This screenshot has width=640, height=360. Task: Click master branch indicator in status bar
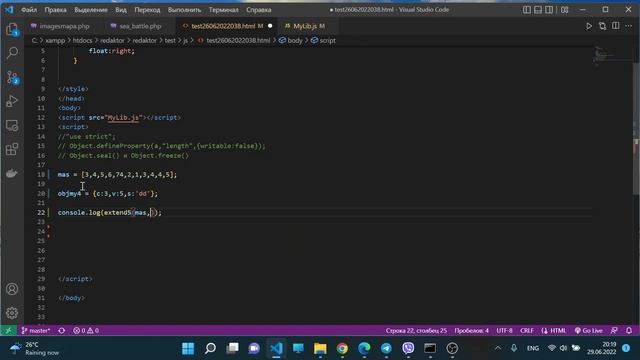(36, 330)
